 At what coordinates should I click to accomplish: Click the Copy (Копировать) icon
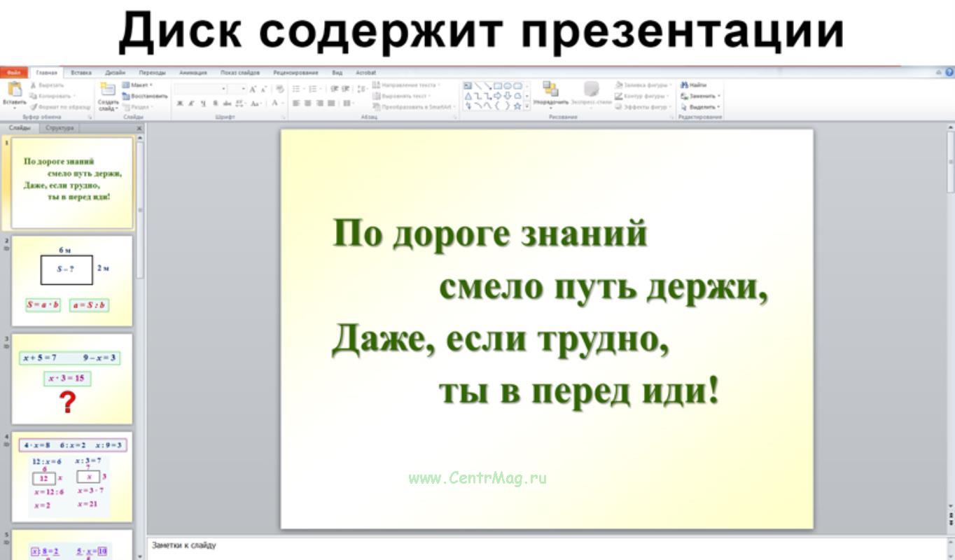[x=34, y=96]
